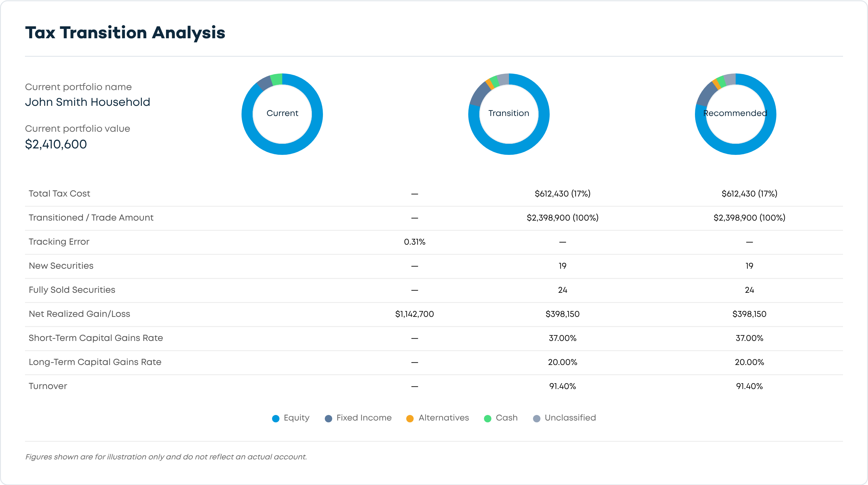
Task: Click the 0.31% Tracking Error value
Action: [415, 242]
